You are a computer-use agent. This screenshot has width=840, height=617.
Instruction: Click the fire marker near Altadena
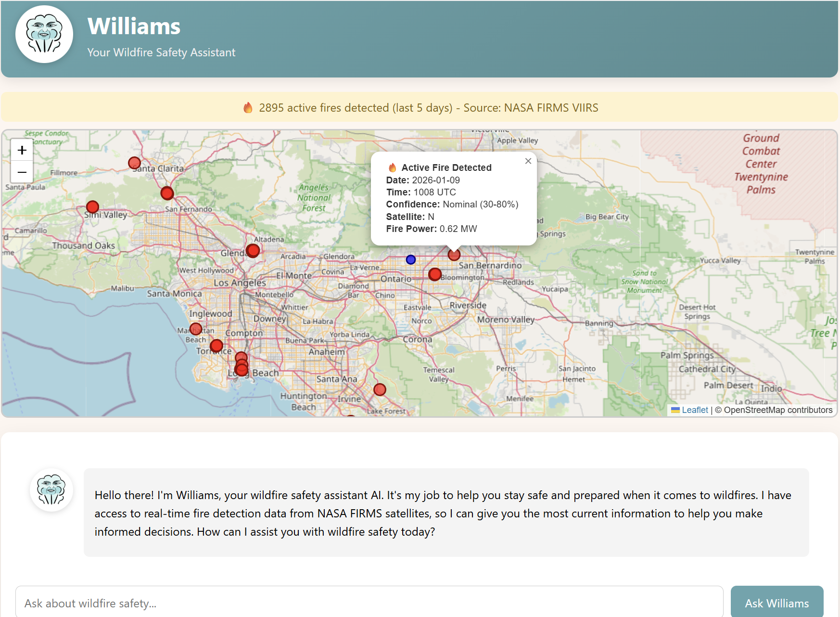click(x=253, y=250)
